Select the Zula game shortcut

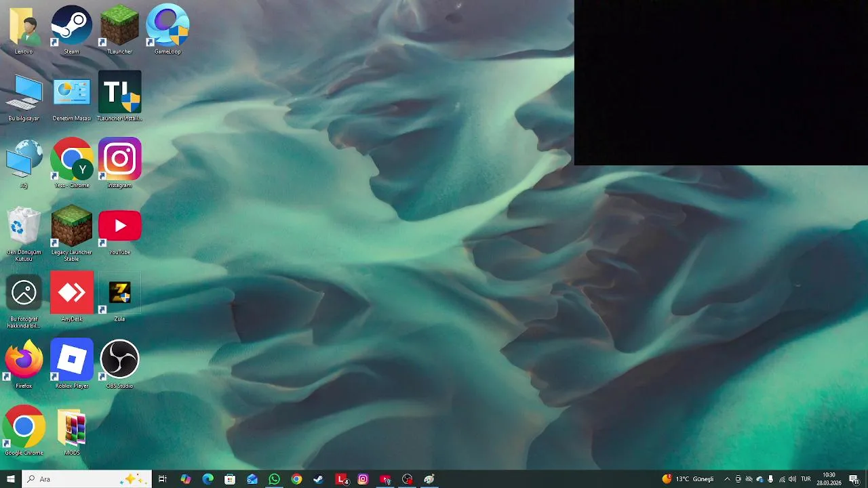pos(119,297)
